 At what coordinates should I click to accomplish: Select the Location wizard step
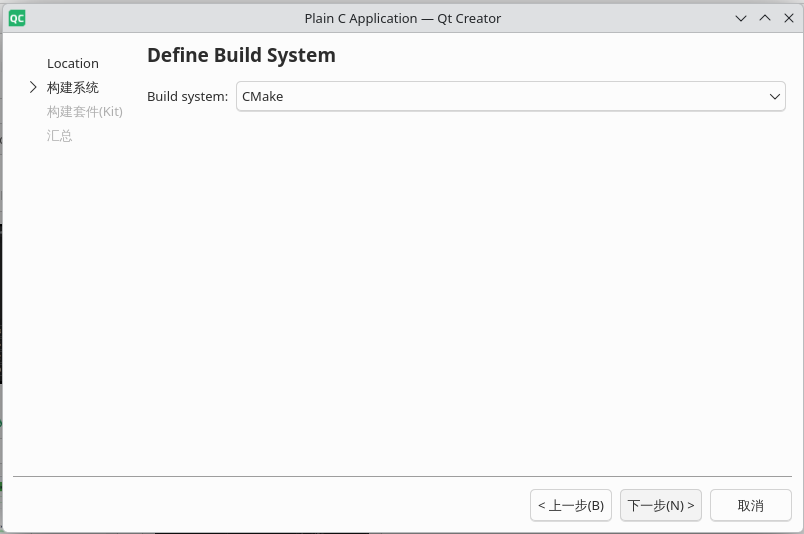pos(73,64)
